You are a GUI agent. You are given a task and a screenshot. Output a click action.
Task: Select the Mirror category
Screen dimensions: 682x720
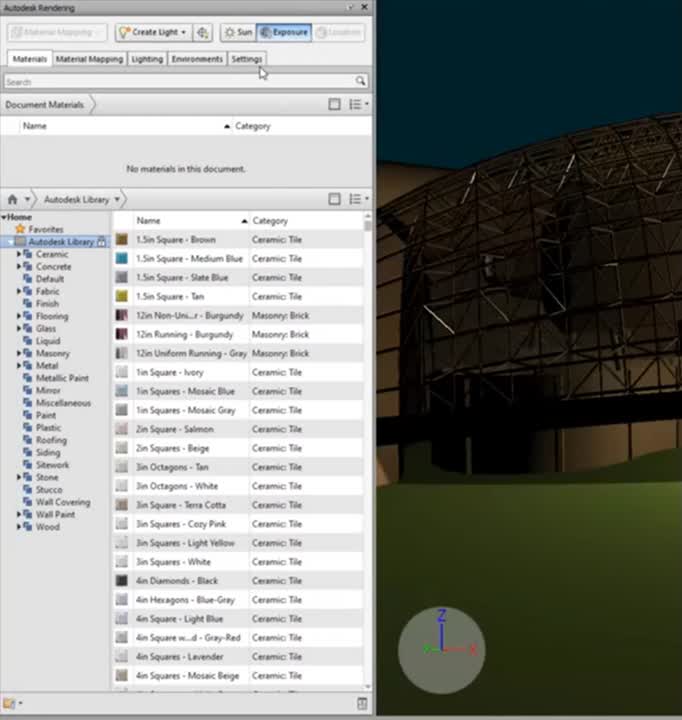[48, 390]
